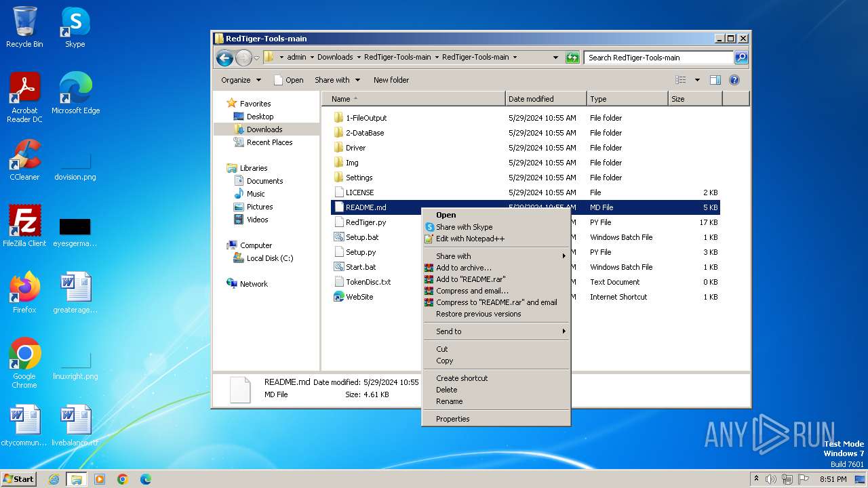Launch FileZilla Client shortcut
The width and height of the screenshot is (868, 488).
[24, 226]
